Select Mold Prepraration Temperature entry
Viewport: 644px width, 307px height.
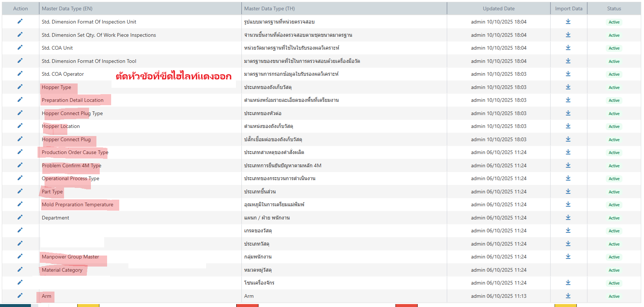point(77,204)
